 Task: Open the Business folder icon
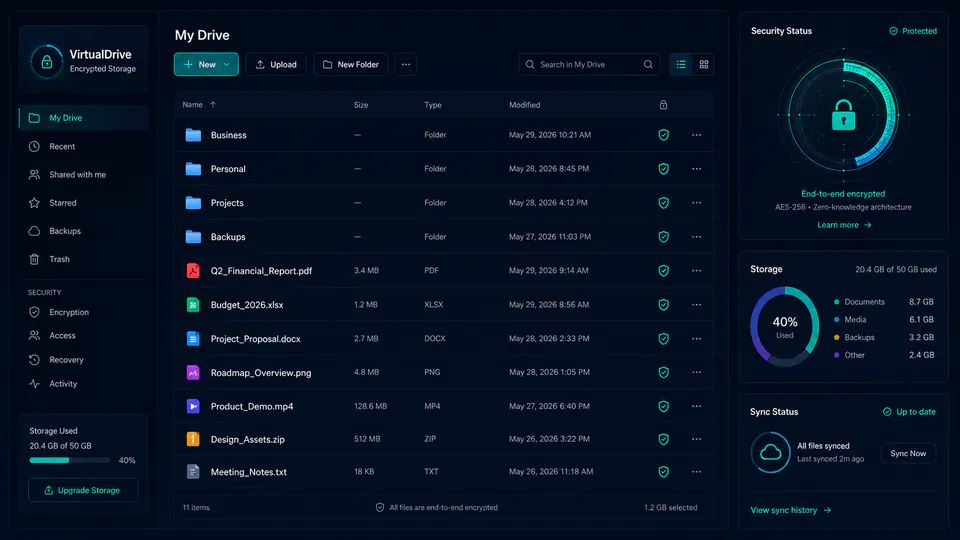pyautogui.click(x=193, y=135)
